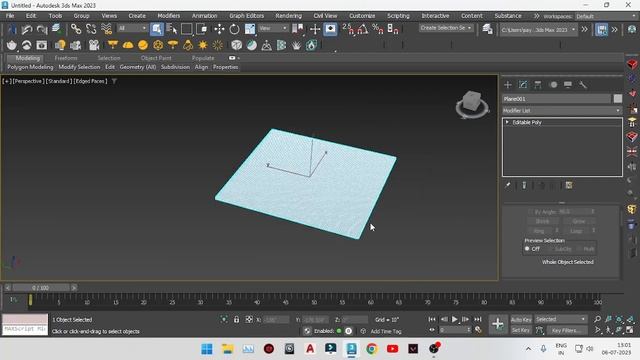Select Off radio in Preview Selection
The width and height of the screenshot is (640, 360).
click(527, 249)
